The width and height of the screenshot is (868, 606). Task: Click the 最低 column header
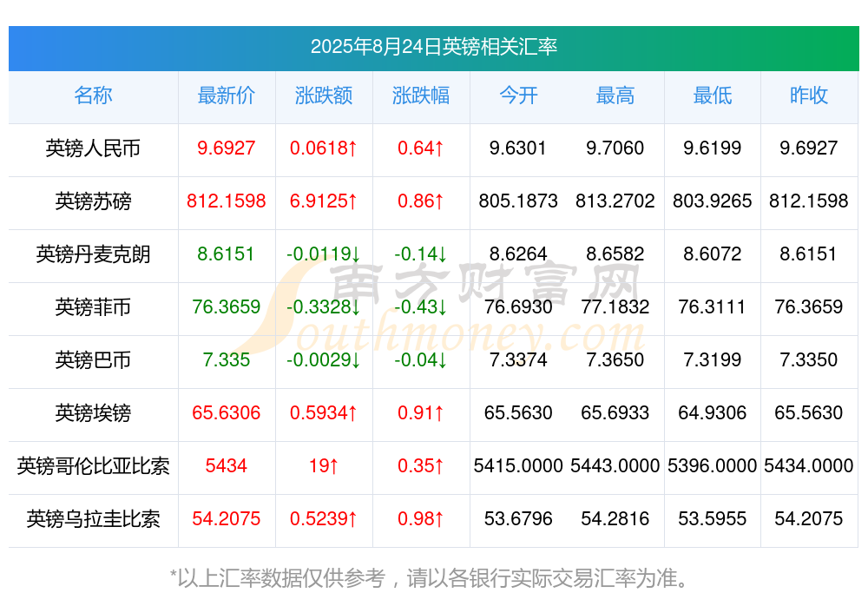click(713, 96)
